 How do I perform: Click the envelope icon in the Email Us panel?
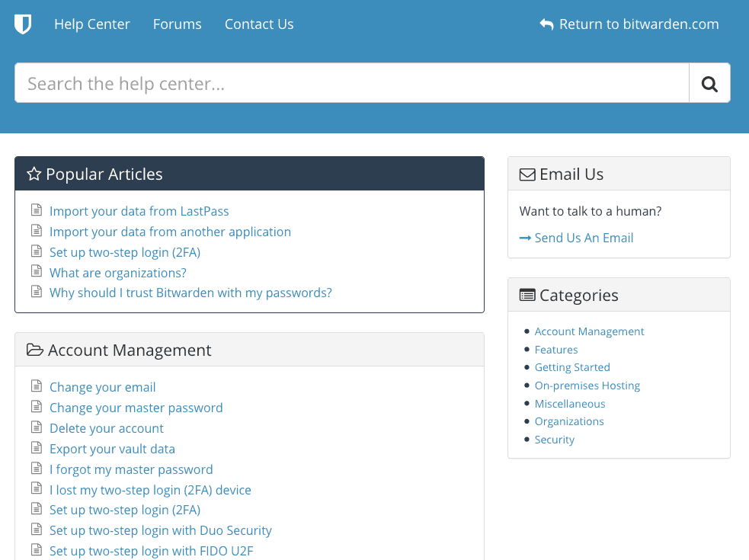[527, 174]
